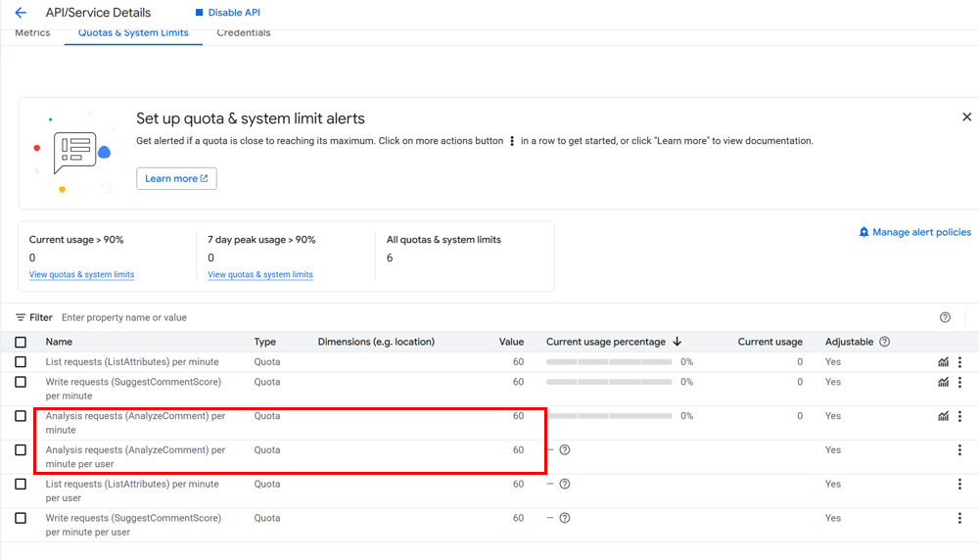This screenshot has width=979, height=560.
Task: Click the quota alerts illustration
Action: tap(72, 153)
